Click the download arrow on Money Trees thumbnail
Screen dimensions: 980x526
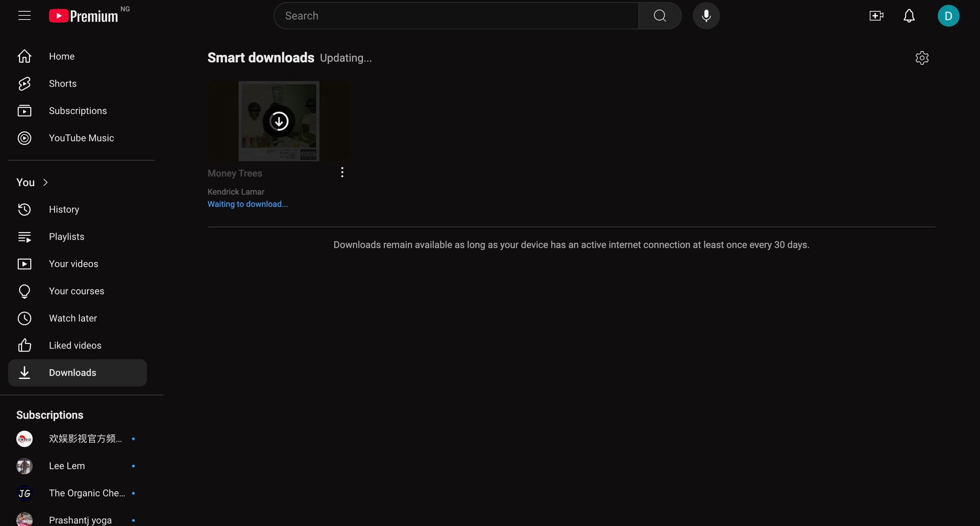pyautogui.click(x=279, y=121)
